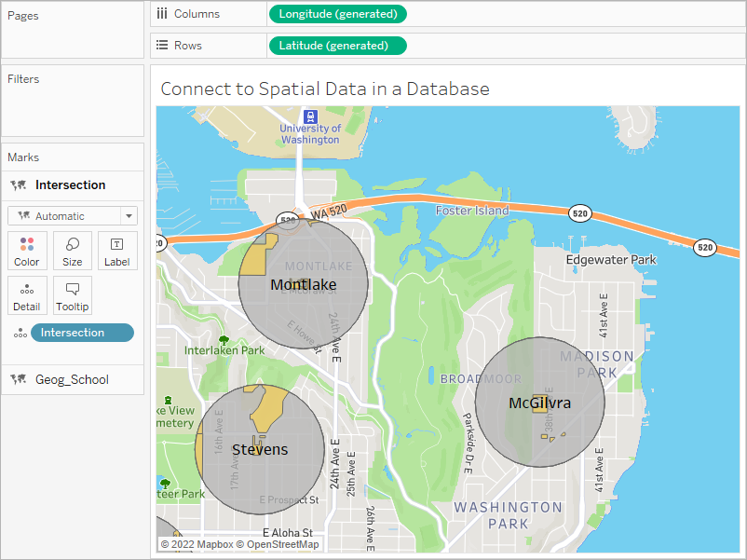Click the map icon on the Intersection card header
The image size is (747, 560).
17,185
